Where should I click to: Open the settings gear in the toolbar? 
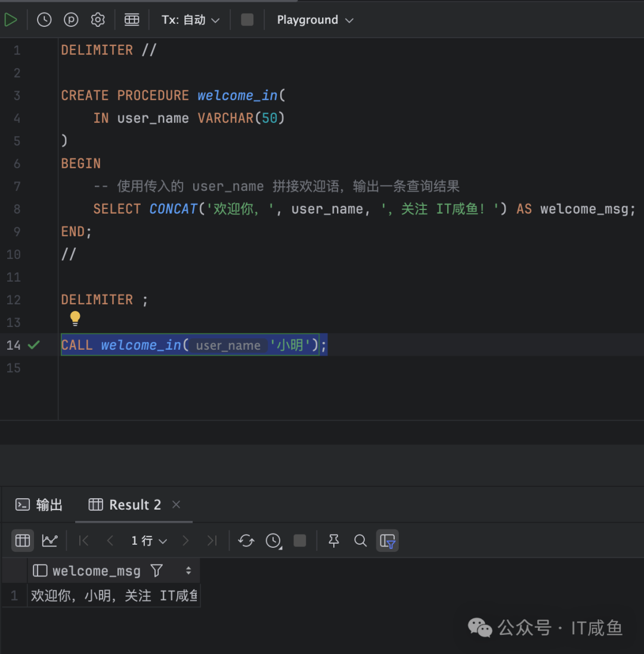tap(97, 19)
